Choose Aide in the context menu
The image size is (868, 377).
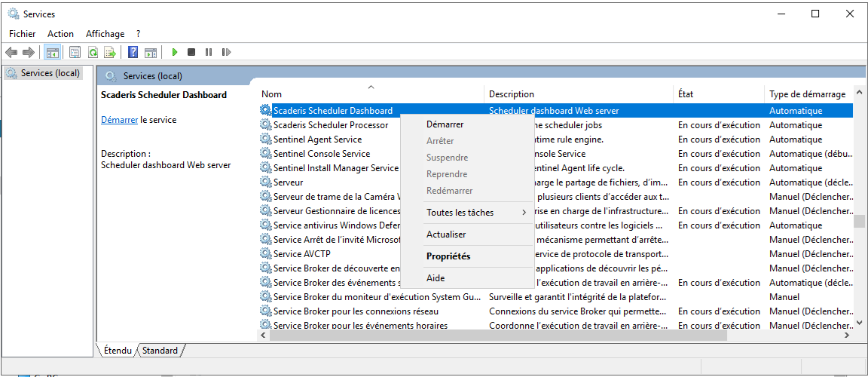point(467,278)
